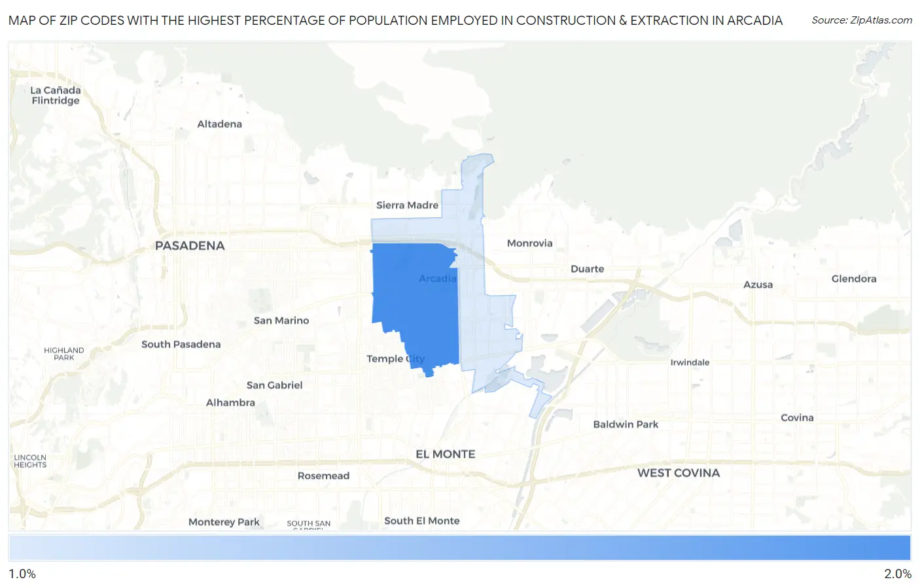Click the South El Monte map label
The width and height of the screenshot is (920, 588).
click(421, 521)
